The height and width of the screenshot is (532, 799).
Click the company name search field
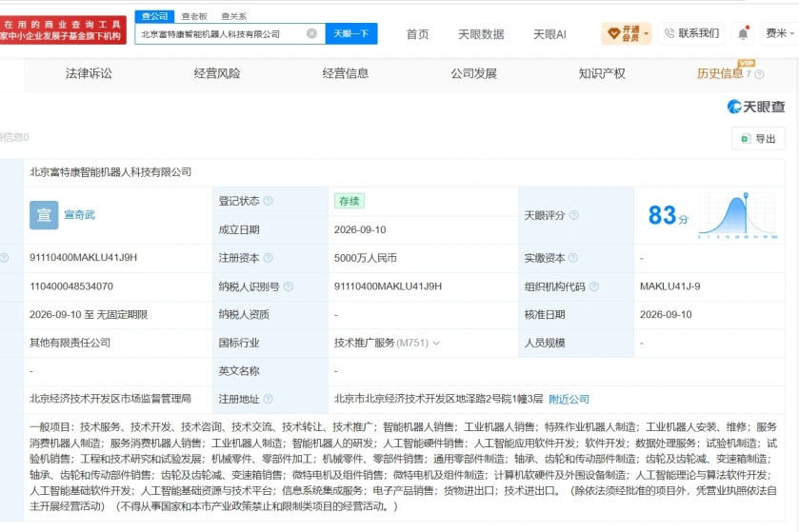point(222,33)
